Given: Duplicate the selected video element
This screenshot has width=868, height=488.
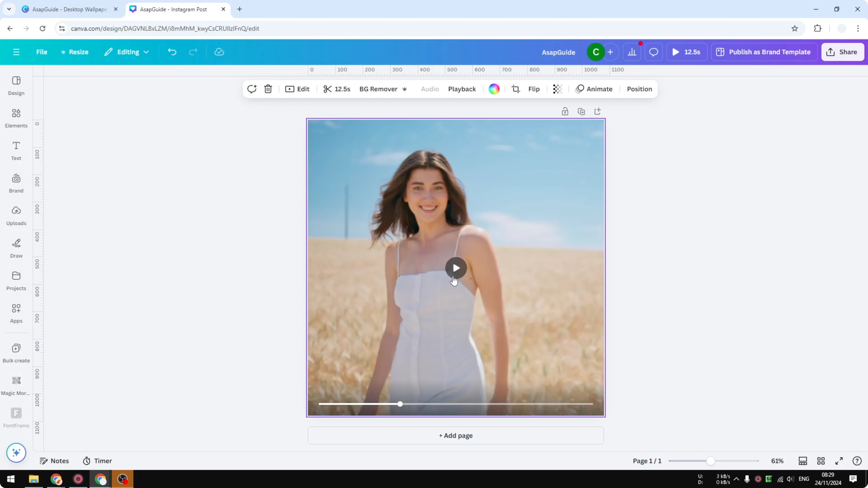Looking at the screenshot, I should coord(581,111).
